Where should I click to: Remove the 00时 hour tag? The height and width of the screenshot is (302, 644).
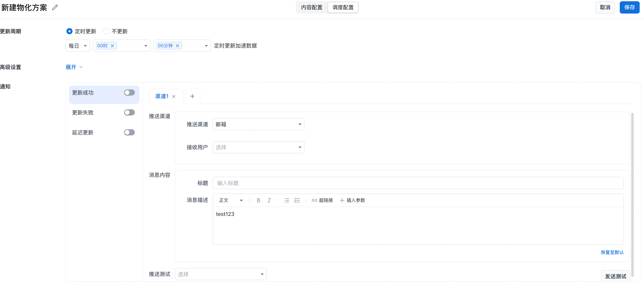pos(112,46)
